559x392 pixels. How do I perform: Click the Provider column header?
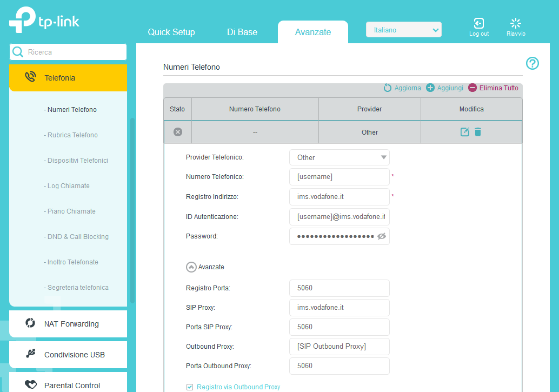[x=369, y=109]
